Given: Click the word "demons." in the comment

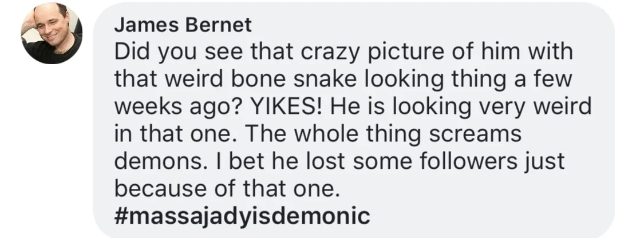Looking at the screenshot, I should click(159, 161).
